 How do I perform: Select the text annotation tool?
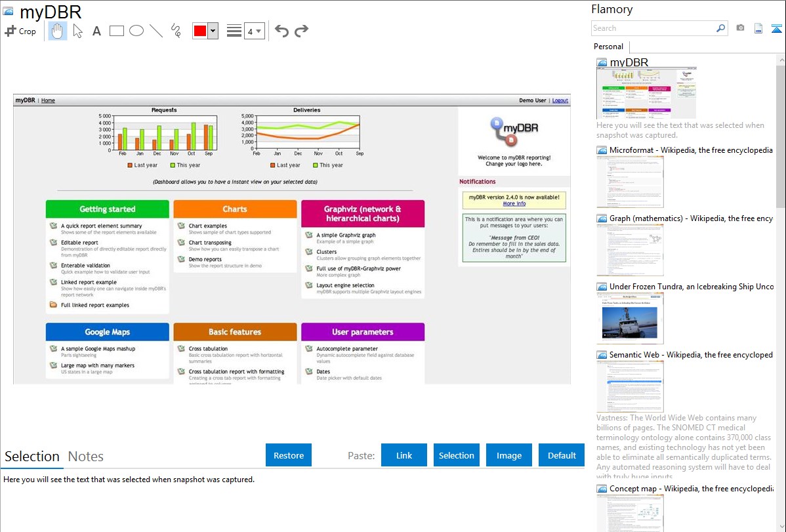96,31
